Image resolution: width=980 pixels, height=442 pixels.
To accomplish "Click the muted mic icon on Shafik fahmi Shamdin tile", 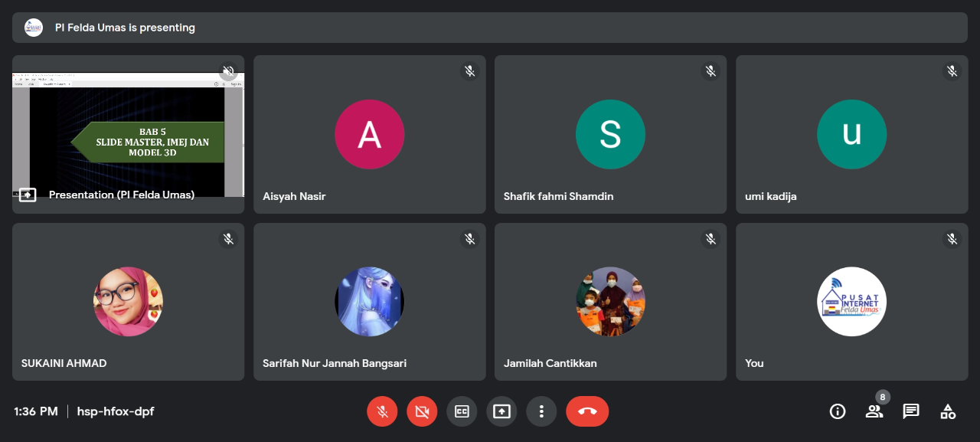I will click(x=710, y=71).
